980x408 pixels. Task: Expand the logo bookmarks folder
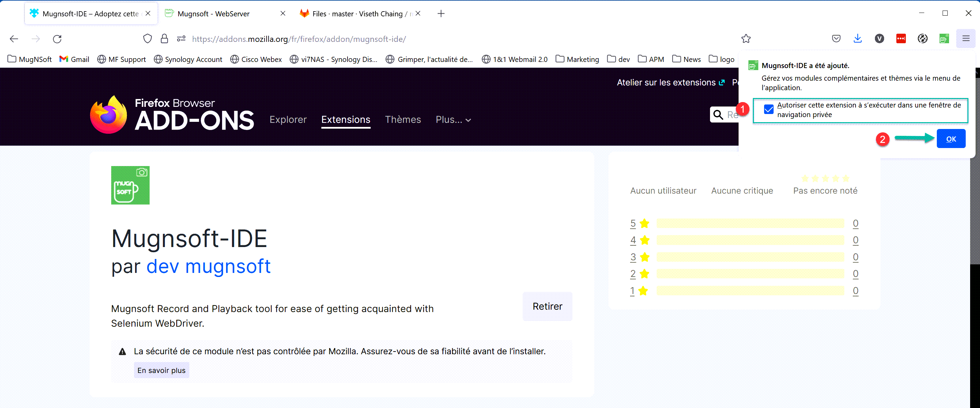pos(722,59)
